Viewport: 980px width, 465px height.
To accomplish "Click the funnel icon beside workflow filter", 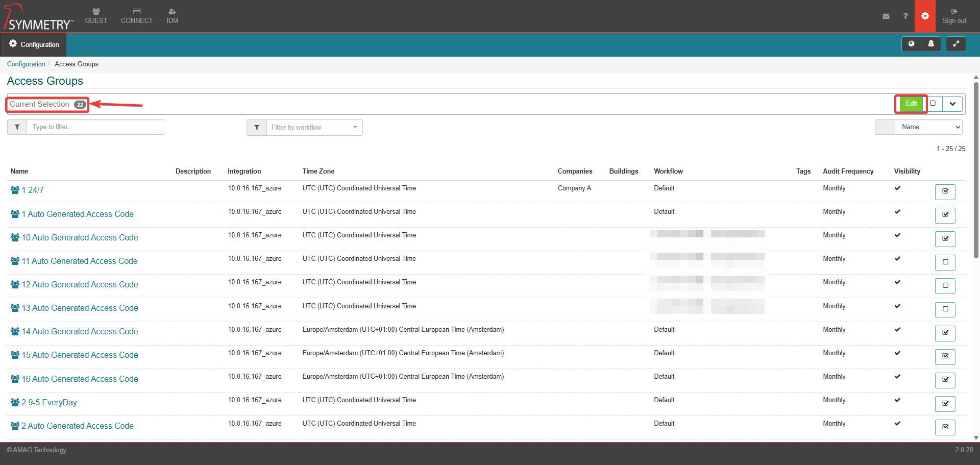I will coord(256,128).
